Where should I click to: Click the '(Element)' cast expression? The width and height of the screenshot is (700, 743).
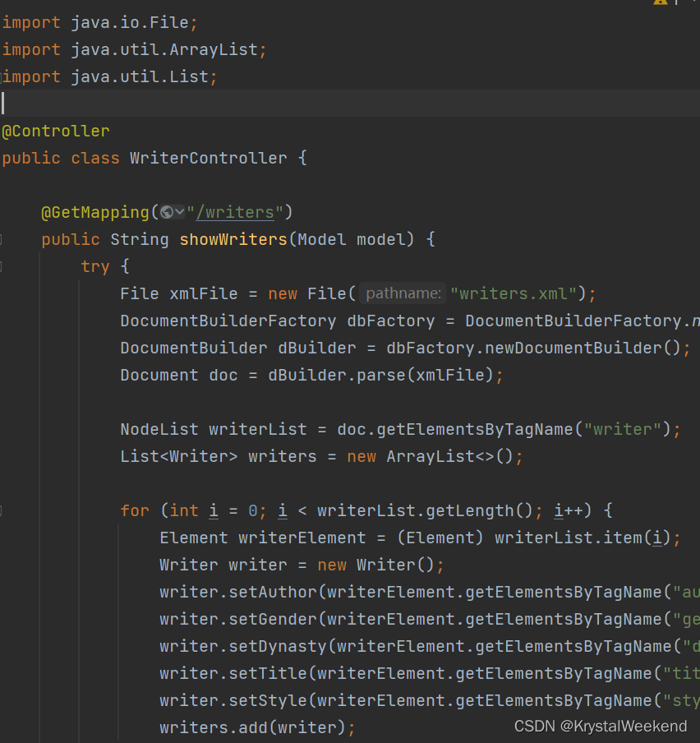pyautogui.click(x=440, y=538)
